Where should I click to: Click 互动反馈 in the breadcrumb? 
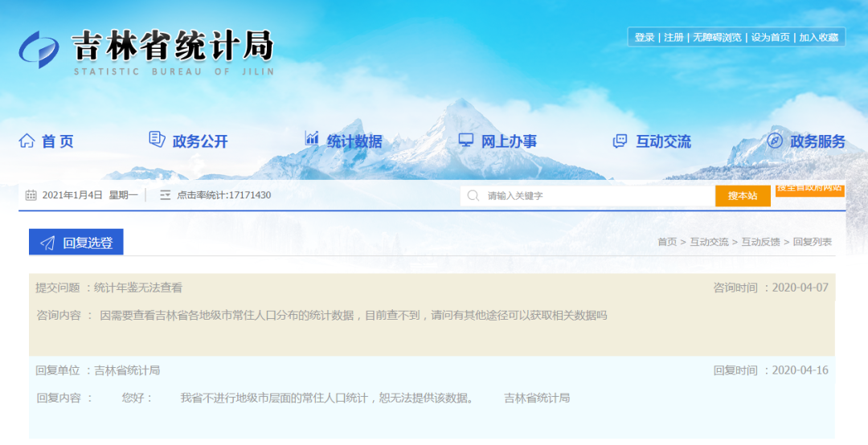pos(761,242)
